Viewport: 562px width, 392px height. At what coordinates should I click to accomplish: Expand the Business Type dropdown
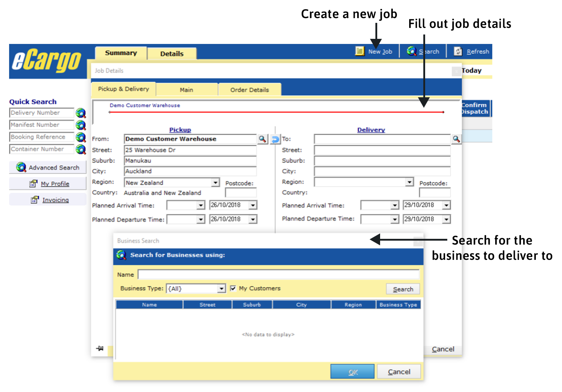[x=221, y=289]
